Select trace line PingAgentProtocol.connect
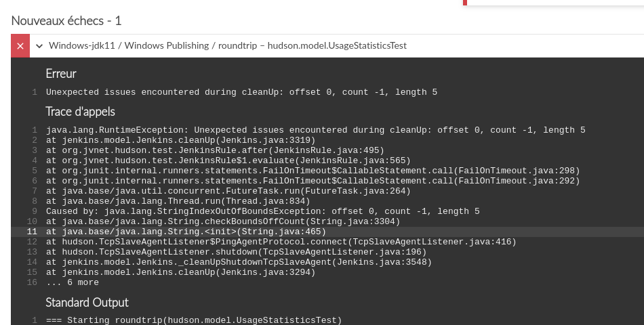The width and height of the screenshot is (644, 325). [281, 242]
